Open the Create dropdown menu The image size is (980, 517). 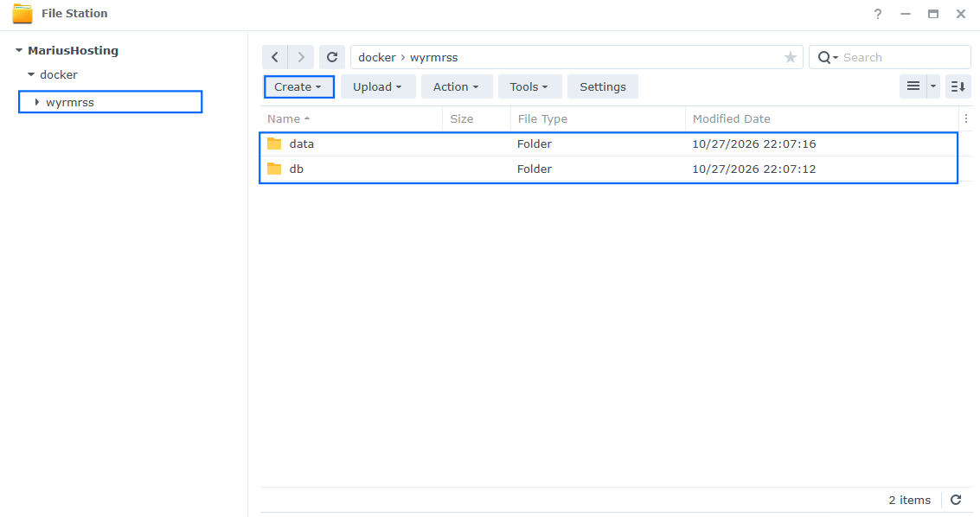pos(298,86)
